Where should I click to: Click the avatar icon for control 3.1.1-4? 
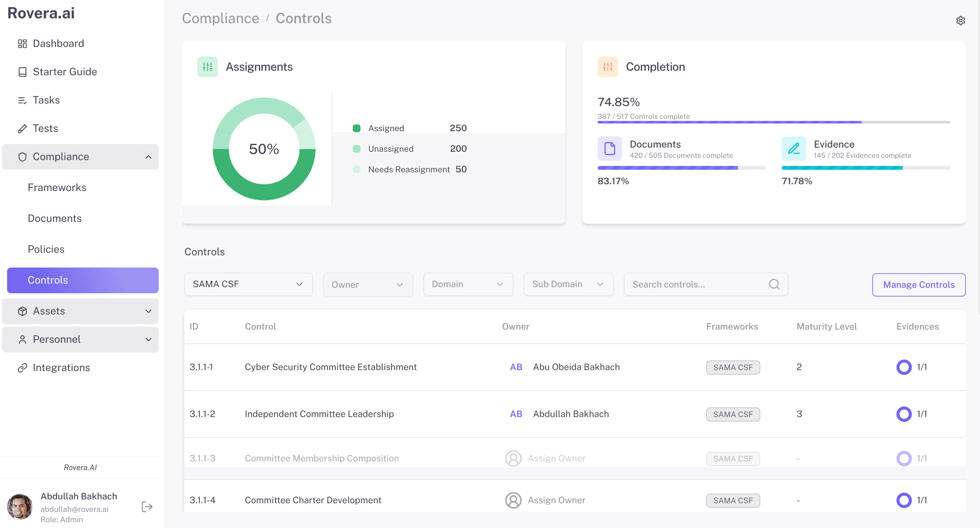pyautogui.click(x=513, y=500)
